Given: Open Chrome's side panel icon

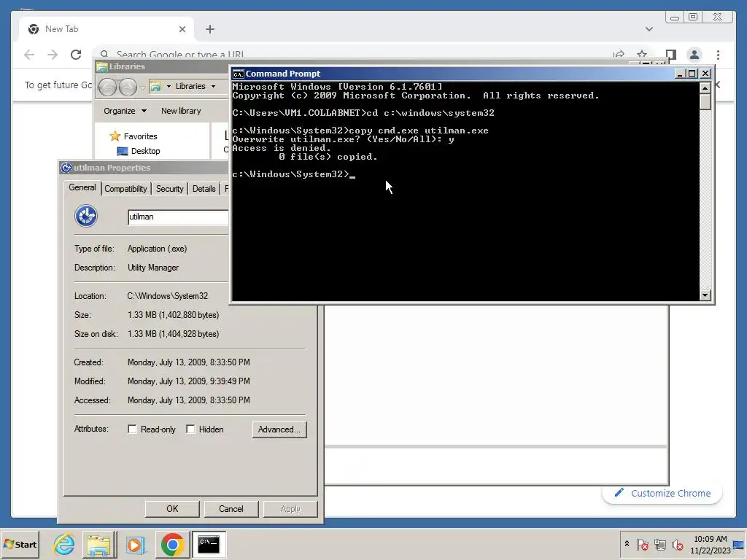Looking at the screenshot, I should pyautogui.click(x=671, y=55).
